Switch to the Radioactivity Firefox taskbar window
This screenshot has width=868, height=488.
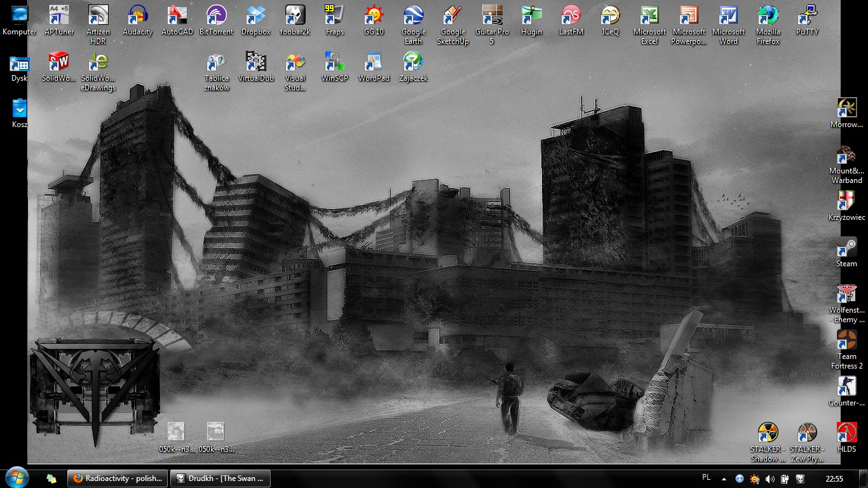click(118, 478)
